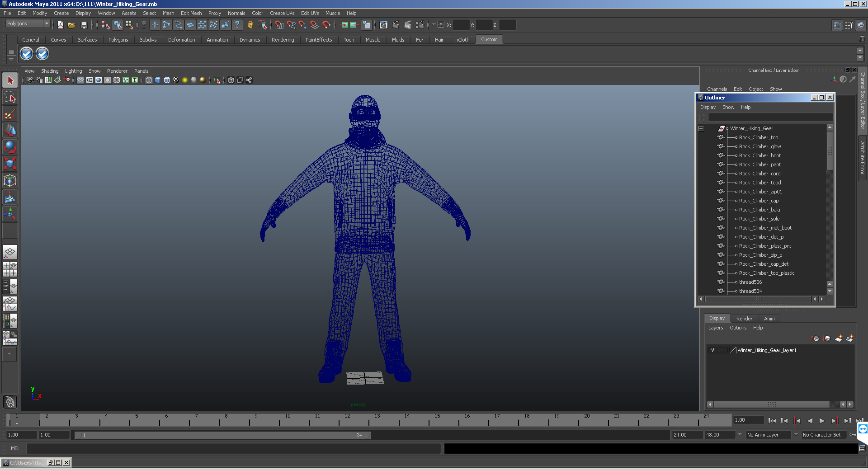Toggle film gate in viewport toolbar
This screenshot has width=868, height=470.
tap(90, 80)
